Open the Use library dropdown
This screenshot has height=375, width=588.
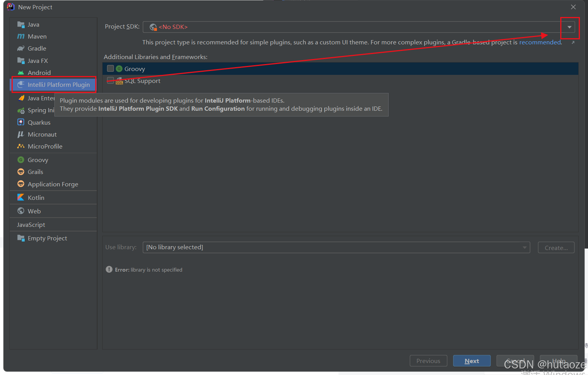(x=524, y=247)
